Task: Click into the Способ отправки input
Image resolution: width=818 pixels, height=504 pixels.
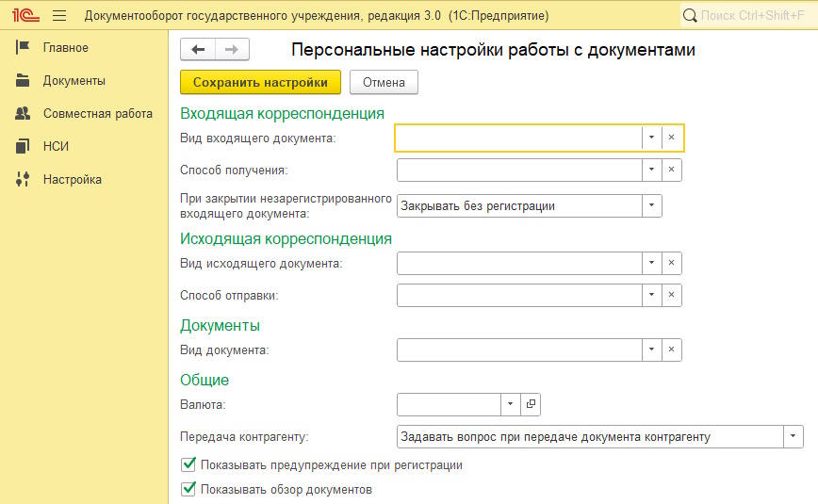Action: pyautogui.click(x=519, y=295)
